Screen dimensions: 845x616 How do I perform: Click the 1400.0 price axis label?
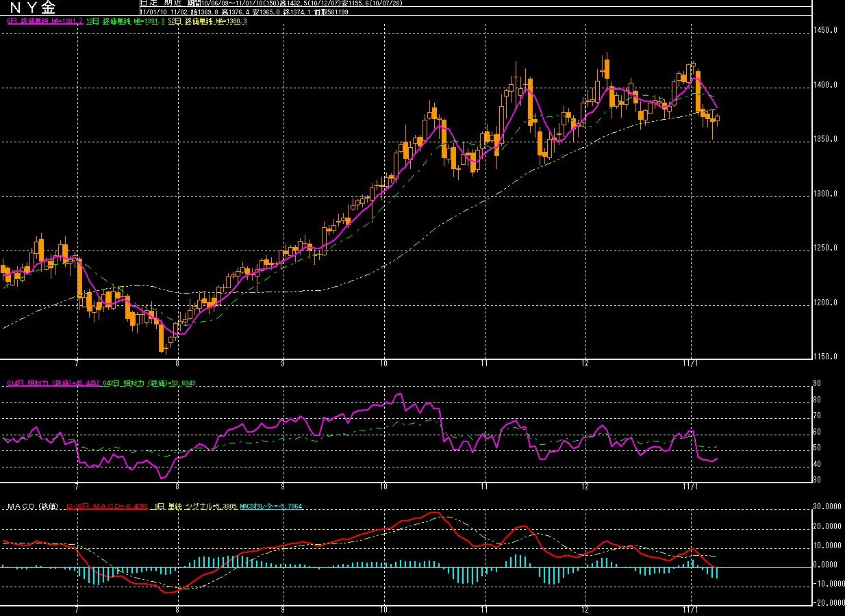(x=827, y=85)
